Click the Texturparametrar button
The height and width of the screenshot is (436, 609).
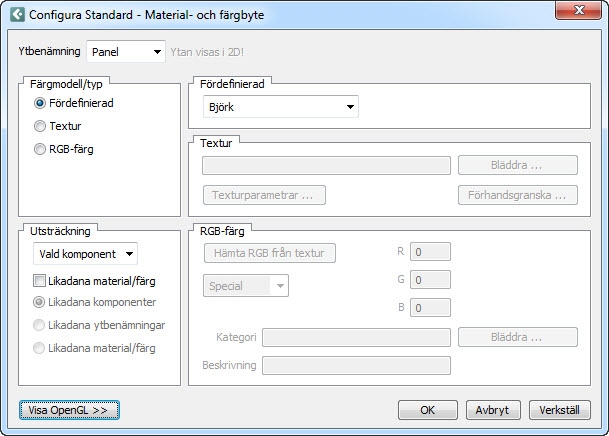(x=264, y=195)
